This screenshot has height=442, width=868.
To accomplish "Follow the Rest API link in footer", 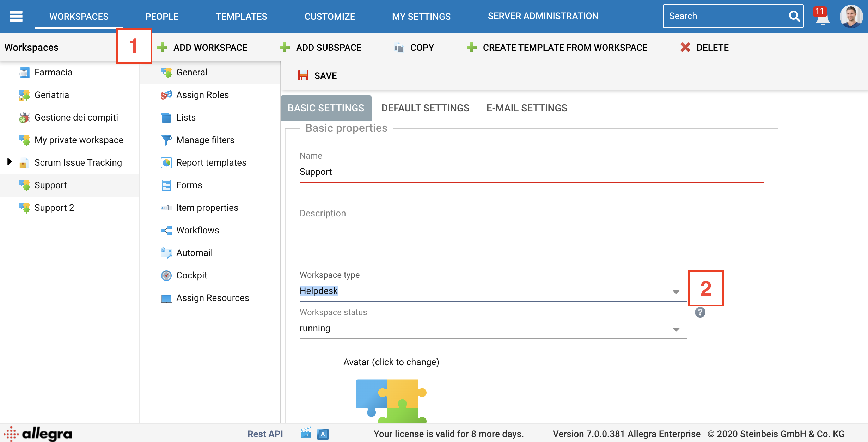I will (265, 434).
